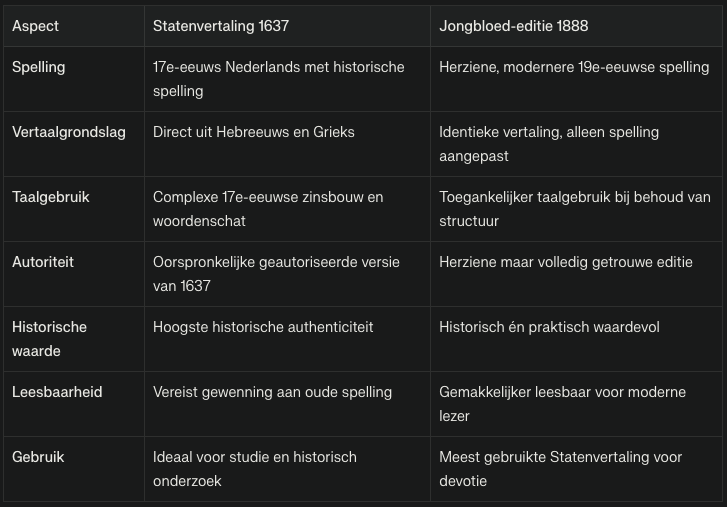This screenshot has height=507, width=727.
Task: Click the cell 'Hoogste historische authenticiteit'
Action: [263, 327]
